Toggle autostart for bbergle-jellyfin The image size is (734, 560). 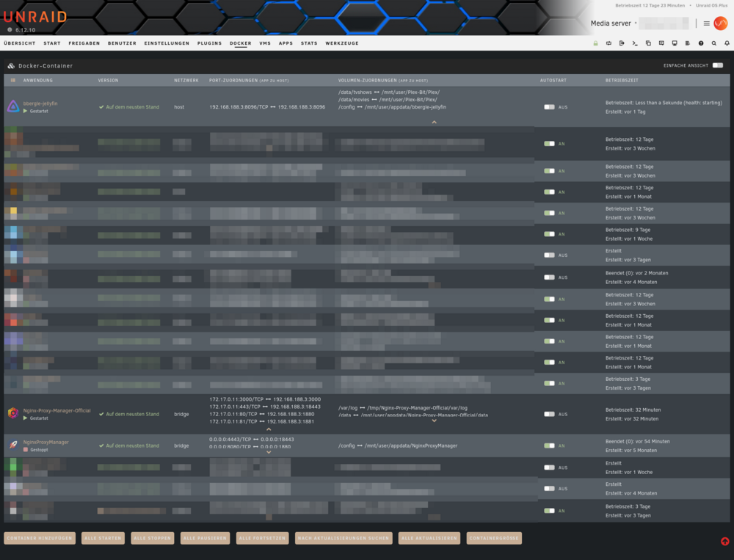pos(549,107)
